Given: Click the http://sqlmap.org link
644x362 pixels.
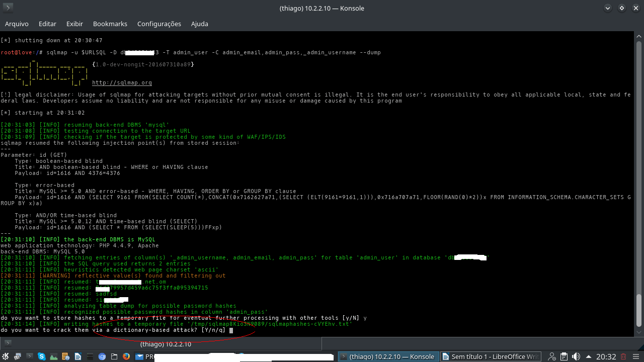Looking at the screenshot, I should point(122,82).
